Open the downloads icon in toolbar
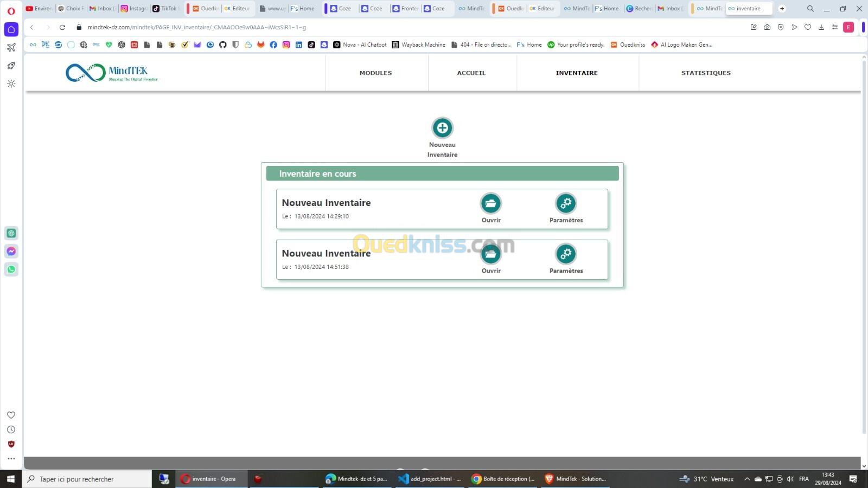868x488 pixels. (x=821, y=27)
